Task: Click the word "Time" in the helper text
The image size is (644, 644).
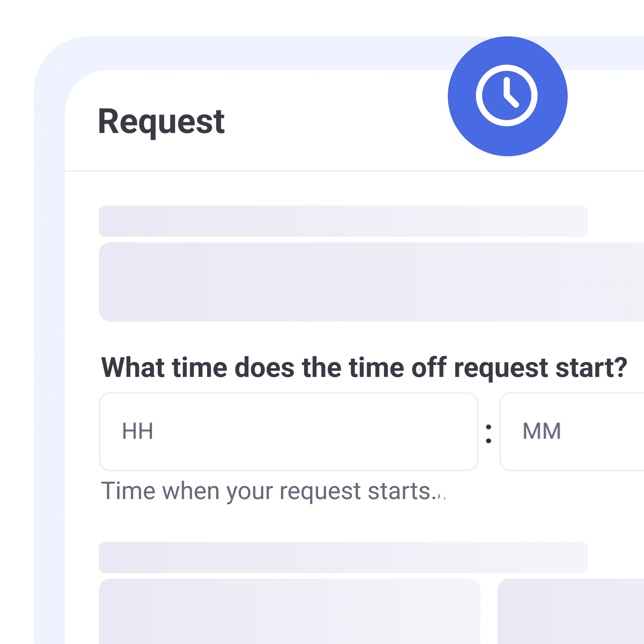Action: [x=128, y=491]
